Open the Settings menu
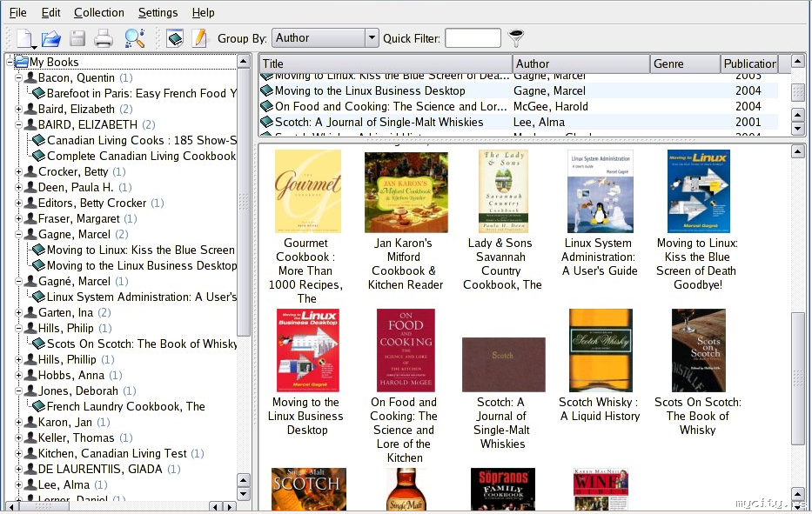 [x=158, y=13]
